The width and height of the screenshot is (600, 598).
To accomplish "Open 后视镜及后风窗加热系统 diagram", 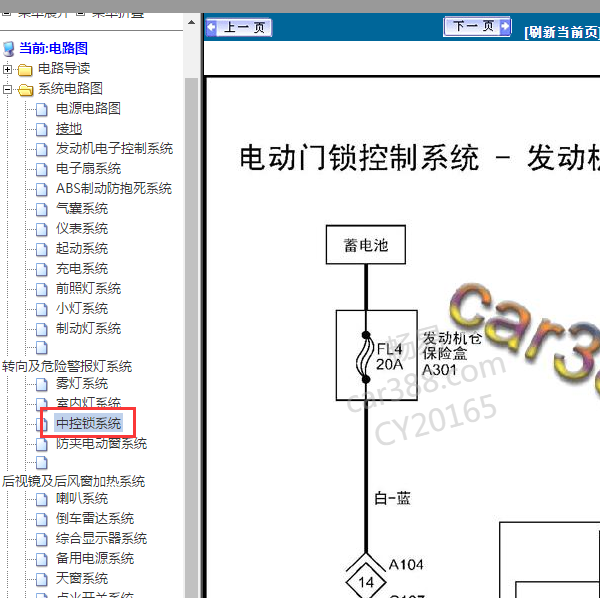I will click(73, 481).
